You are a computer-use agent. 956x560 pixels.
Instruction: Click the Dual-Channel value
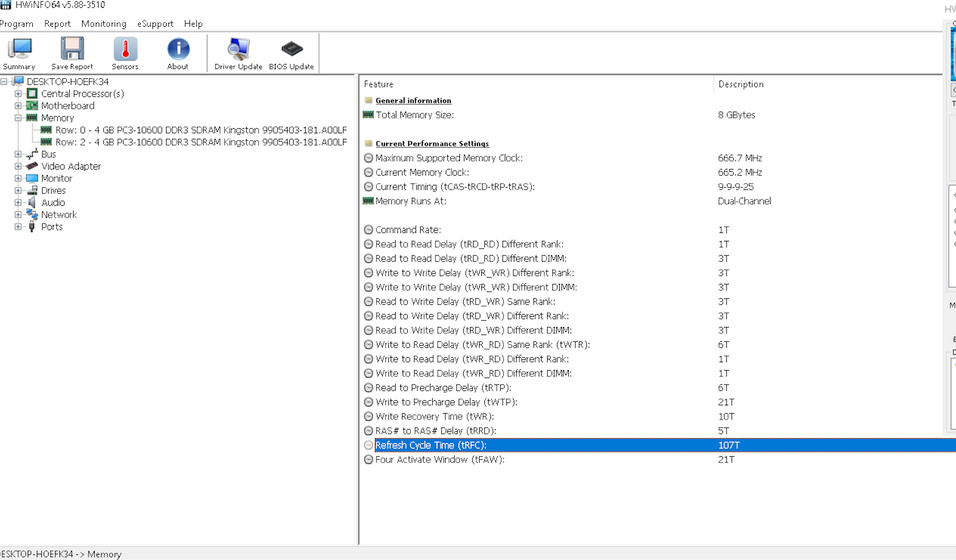click(x=745, y=201)
